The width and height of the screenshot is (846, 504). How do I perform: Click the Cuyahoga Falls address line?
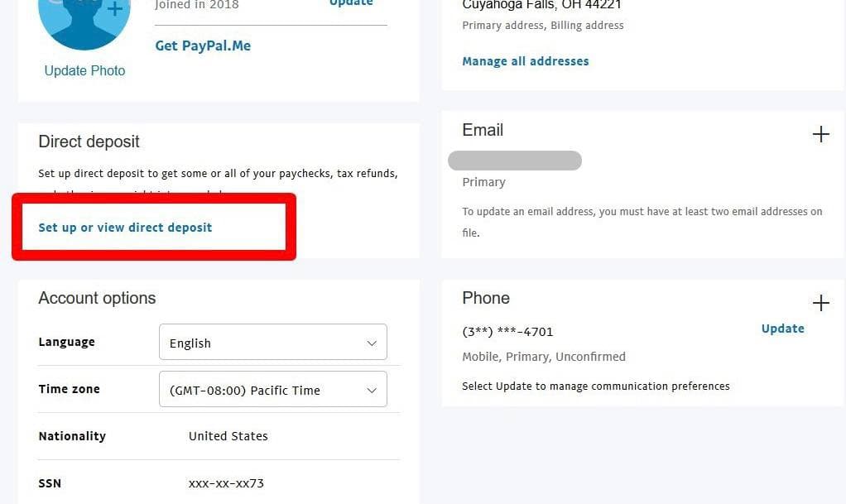541,5
